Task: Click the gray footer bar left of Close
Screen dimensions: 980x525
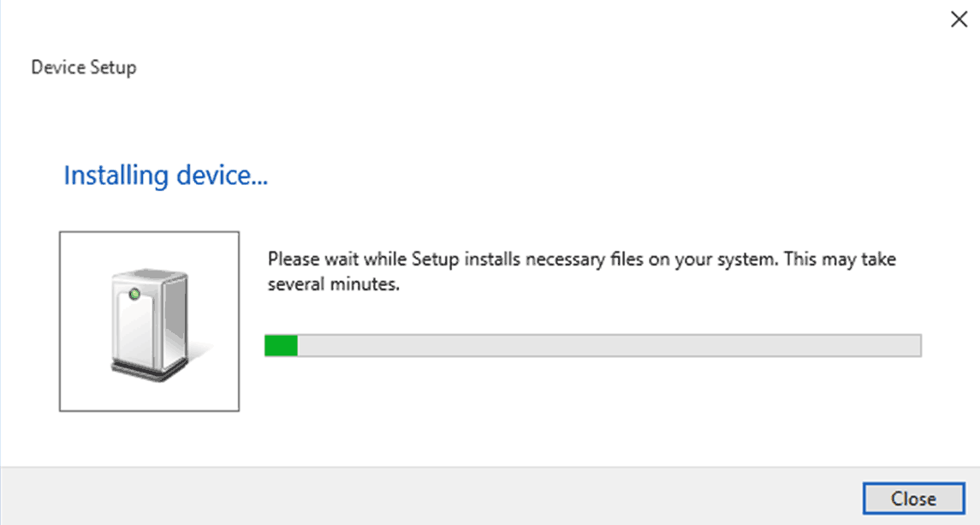Action: click(431, 496)
